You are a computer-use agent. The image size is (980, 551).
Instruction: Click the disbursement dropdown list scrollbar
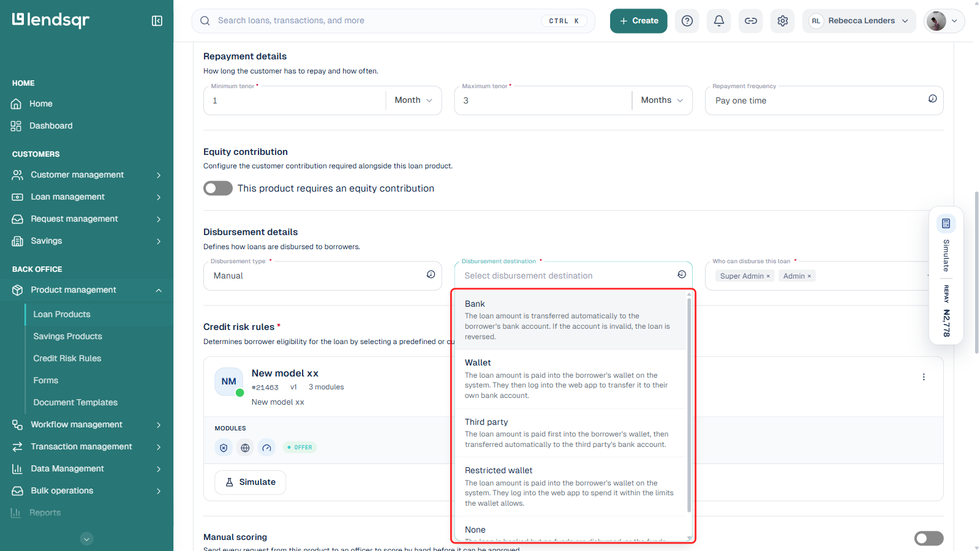coord(689,404)
